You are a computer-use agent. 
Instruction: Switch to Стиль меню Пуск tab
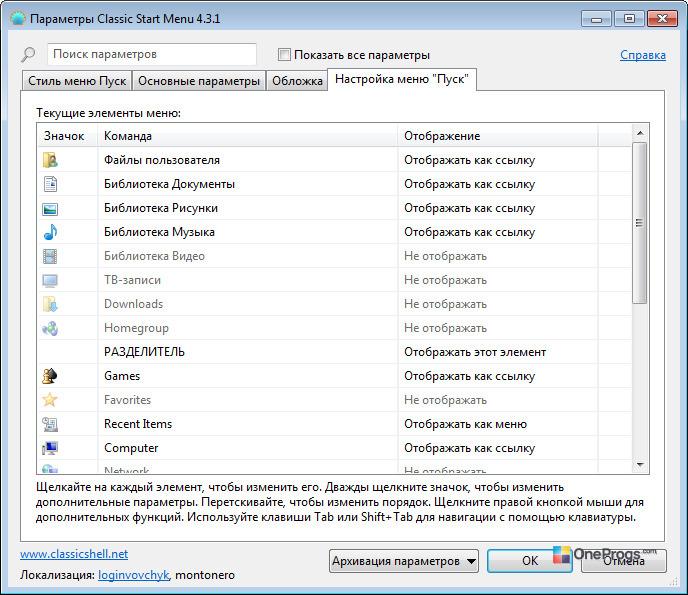pyautogui.click(x=77, y=81)
